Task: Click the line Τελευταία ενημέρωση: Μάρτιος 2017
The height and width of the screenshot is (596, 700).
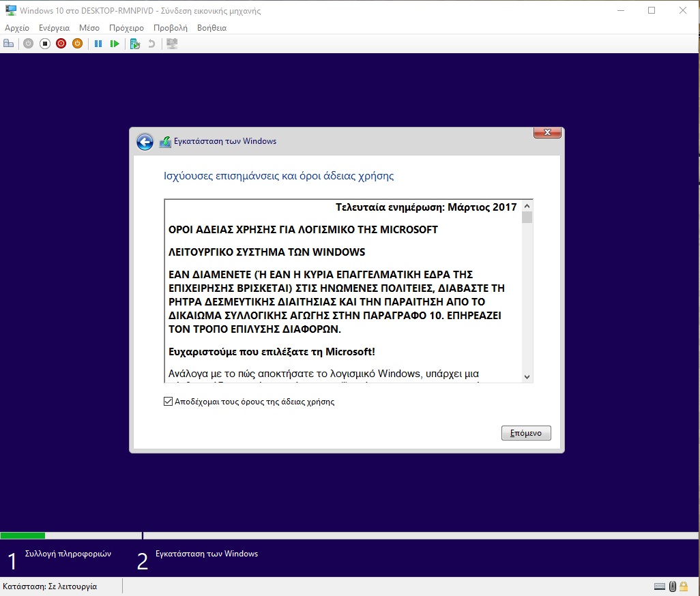Action: [426, 207]
